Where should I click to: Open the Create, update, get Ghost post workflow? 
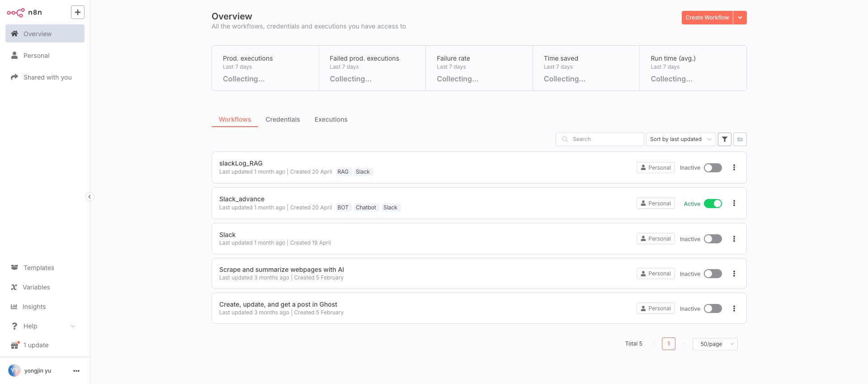click(278, 304)
